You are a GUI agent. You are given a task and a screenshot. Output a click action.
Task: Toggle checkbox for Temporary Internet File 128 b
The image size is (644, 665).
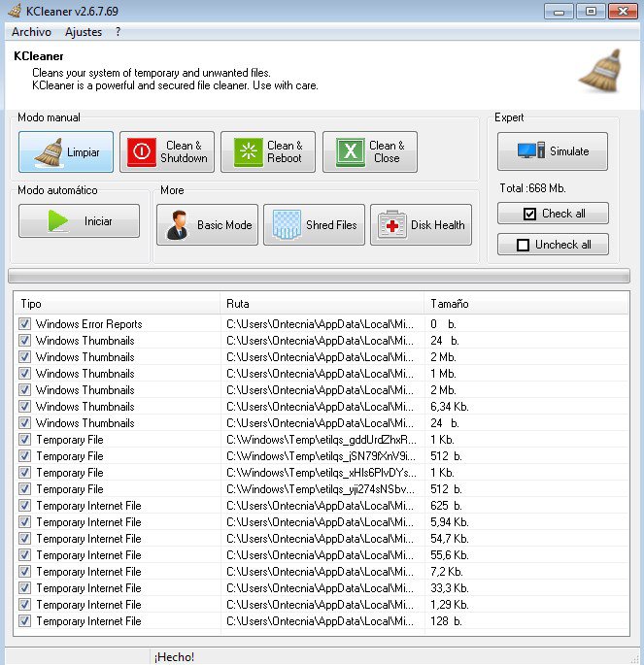(x=24, y=621)
